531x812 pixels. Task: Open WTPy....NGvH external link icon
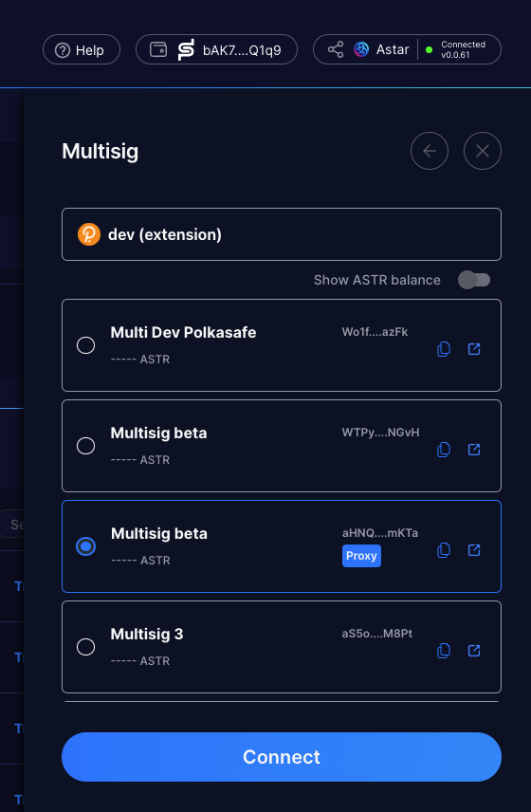tap(474, 450)
